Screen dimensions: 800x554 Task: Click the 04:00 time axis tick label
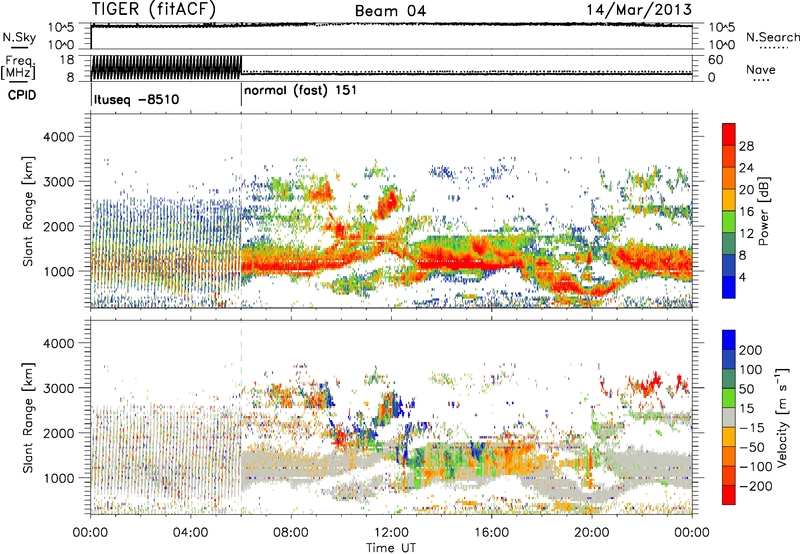[x=191, y=533]
